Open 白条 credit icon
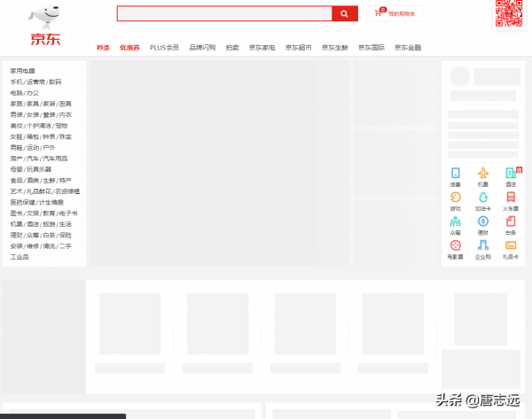 pos(511,221)
